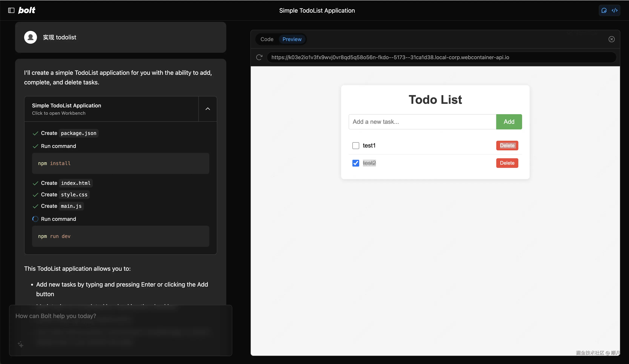Toggle the sidebar panel icon
The image size is (629, 364).
11,10
